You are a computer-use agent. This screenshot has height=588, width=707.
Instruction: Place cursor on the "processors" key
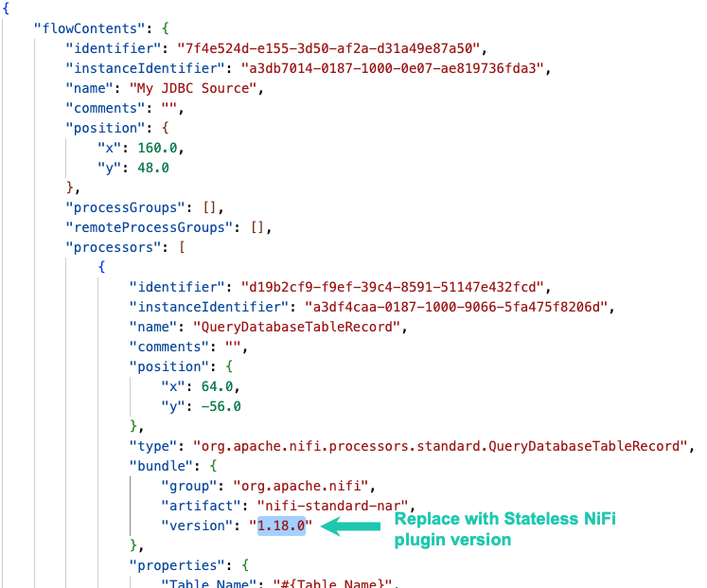coord(108,247)
